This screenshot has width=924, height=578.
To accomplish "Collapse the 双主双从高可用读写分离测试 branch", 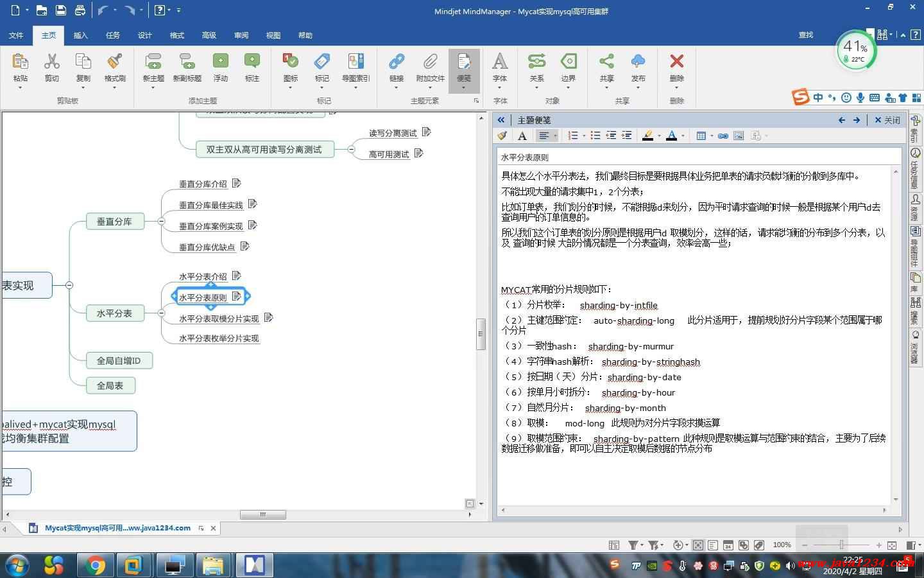I will 351,149.
